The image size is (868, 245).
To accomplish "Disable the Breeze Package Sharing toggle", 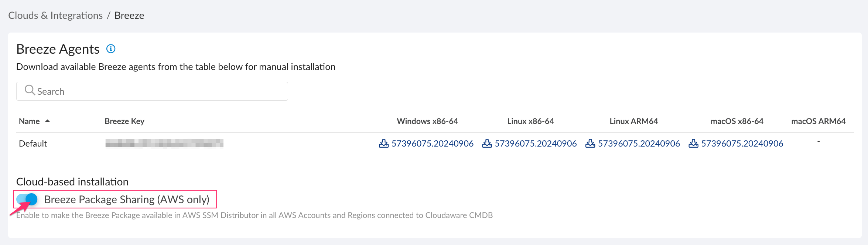I will coord(26,199).
